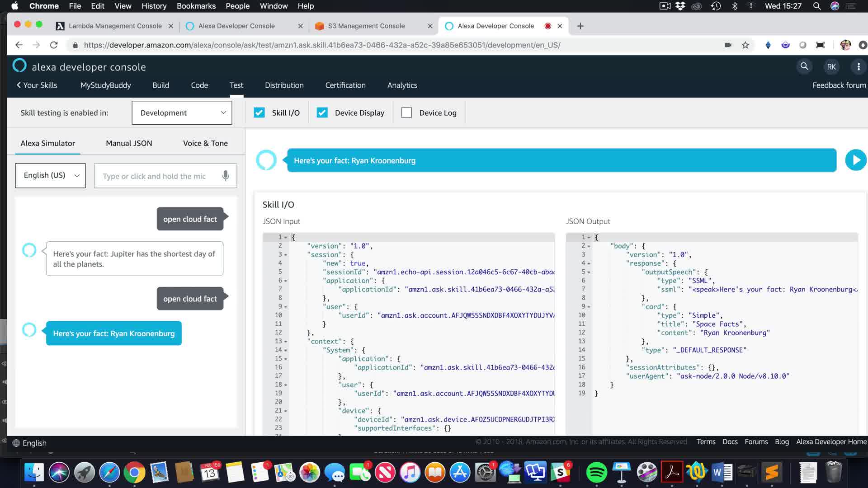868x488 pixels.
Task: Switch to the Manual JSON tab
Action: tap(129, 143)
